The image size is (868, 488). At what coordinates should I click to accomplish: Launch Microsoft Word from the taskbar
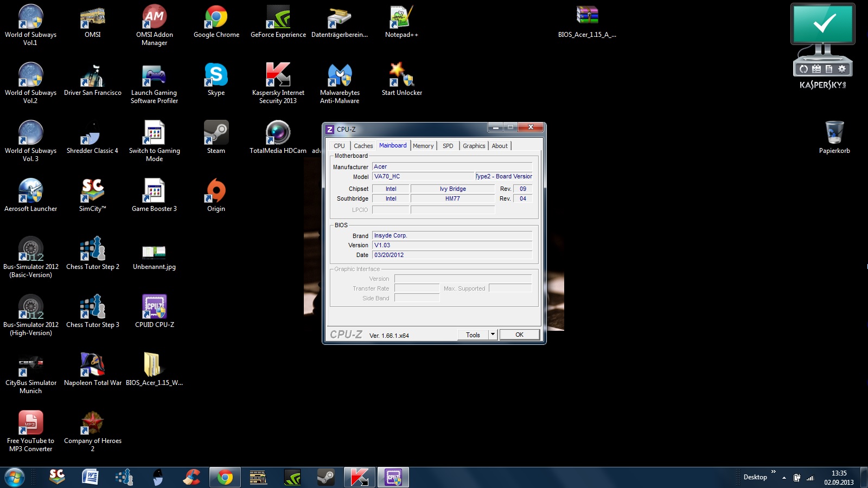tap(90, 477)
